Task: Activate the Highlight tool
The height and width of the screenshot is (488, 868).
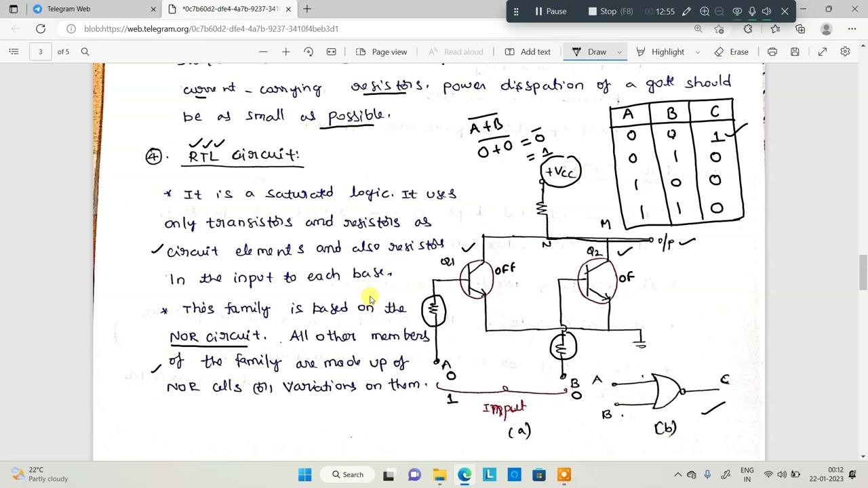Action: (660, 52)
